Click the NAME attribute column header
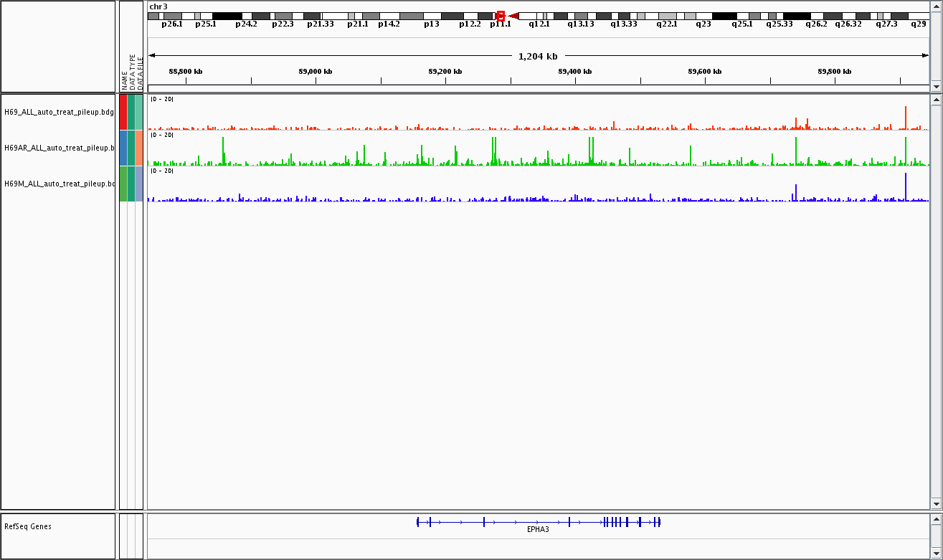 123,79
